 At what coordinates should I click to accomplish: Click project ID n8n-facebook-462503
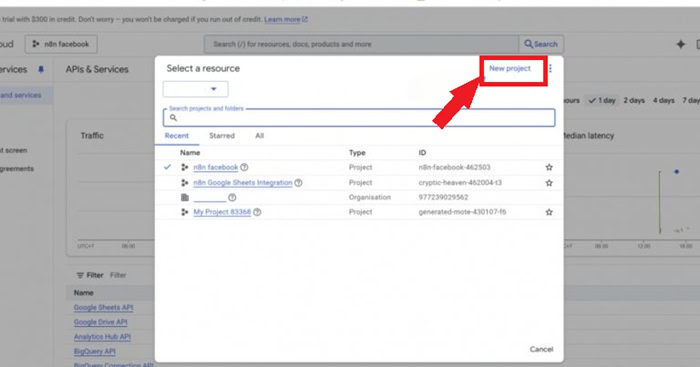(454, 167)
